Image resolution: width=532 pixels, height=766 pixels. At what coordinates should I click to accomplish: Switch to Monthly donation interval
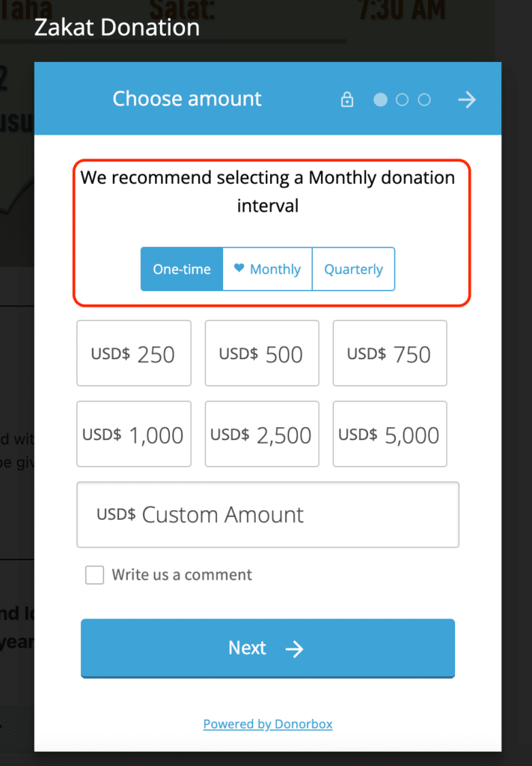(268, 269)
